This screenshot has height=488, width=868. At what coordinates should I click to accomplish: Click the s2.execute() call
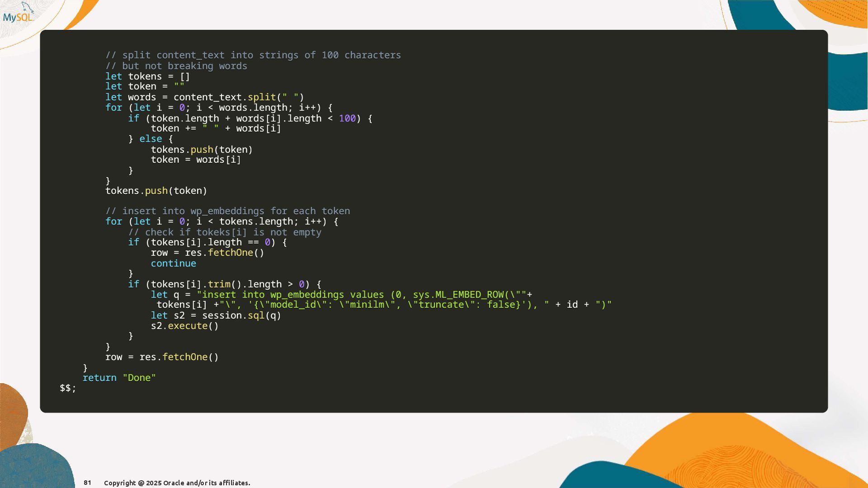pos(184,326)
